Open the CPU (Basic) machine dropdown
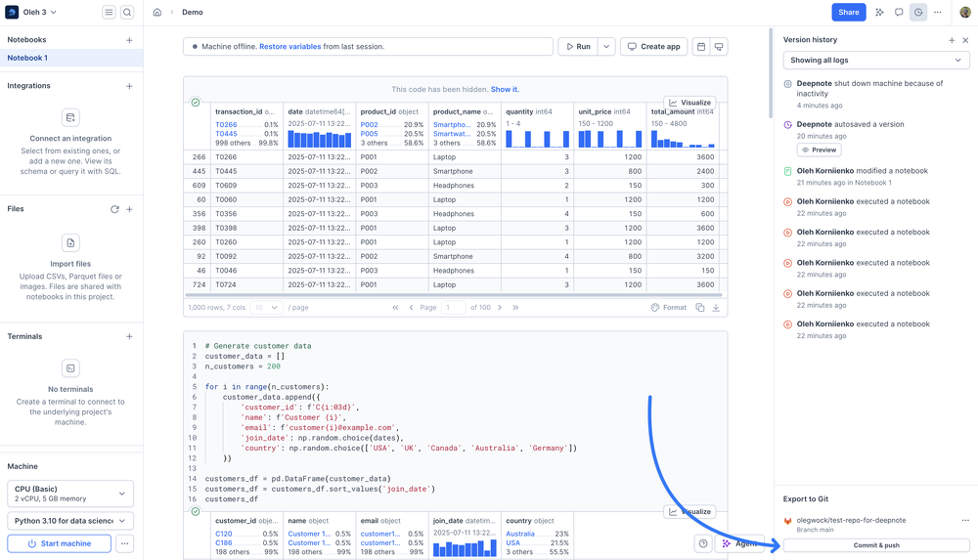978x560 pixels. coord(70,494)
